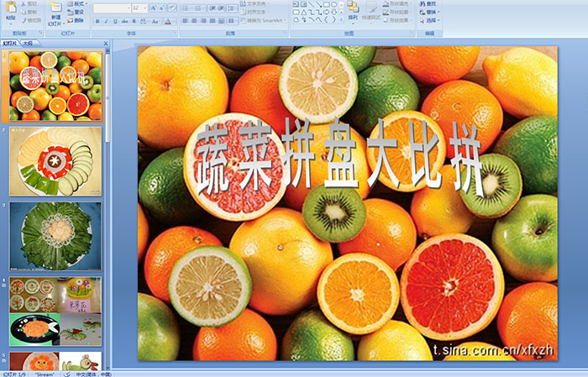Close the slides thumbnail pane
Screen dimensions: 588x377
[106, 44]
